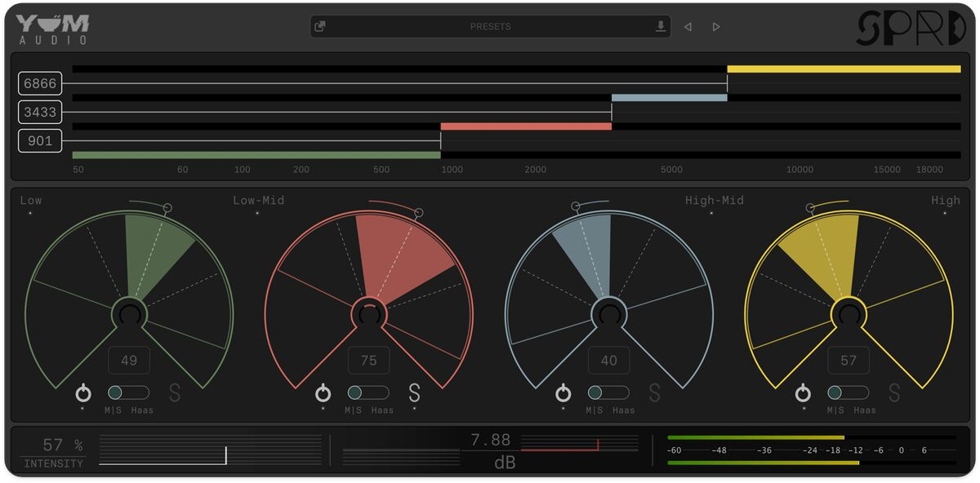Switch High band M|S Haas toggle
The width and height of the screenshot is (980, 483).
point(848,392)
